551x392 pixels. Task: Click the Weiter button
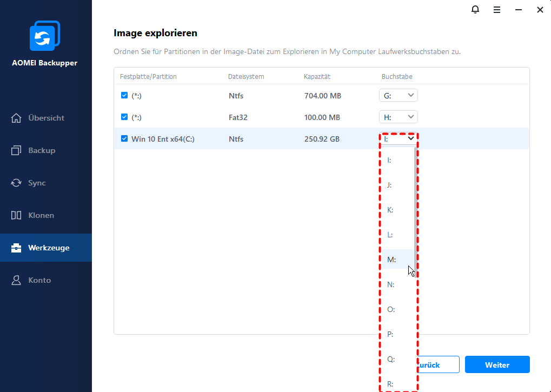pyautogui.click(x=497, y=364)
